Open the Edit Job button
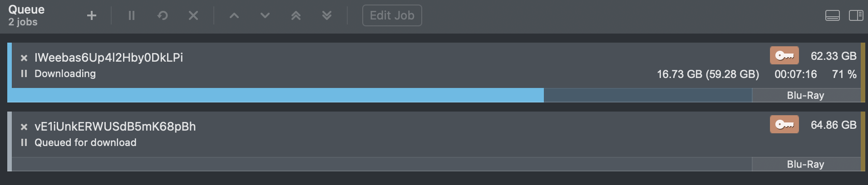868x185 pixels. (x=392, y=15)
